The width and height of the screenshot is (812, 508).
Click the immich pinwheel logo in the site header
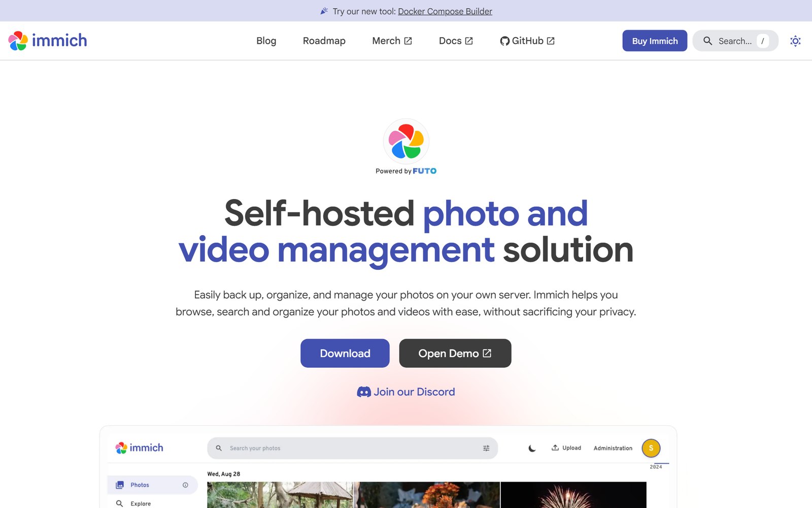coord(18,41)
